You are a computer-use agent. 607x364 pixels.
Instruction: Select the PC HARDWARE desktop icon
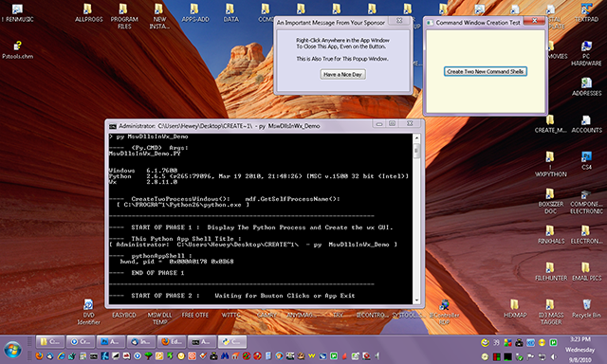(x=586, y=53)
